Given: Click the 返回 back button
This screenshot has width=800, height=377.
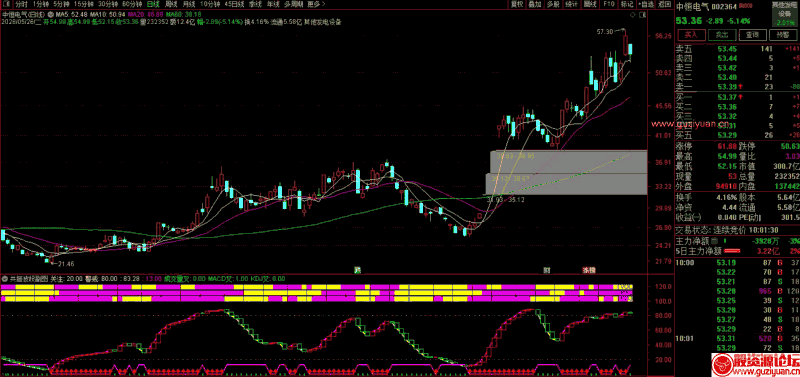Looking at the screenshot, I should (x=665, y=5).
